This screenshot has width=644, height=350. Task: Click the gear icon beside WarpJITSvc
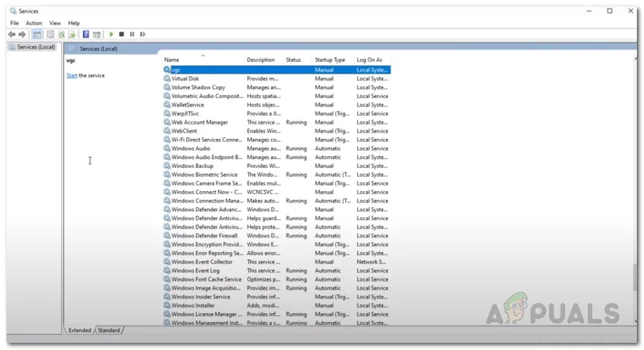[167, 113]
